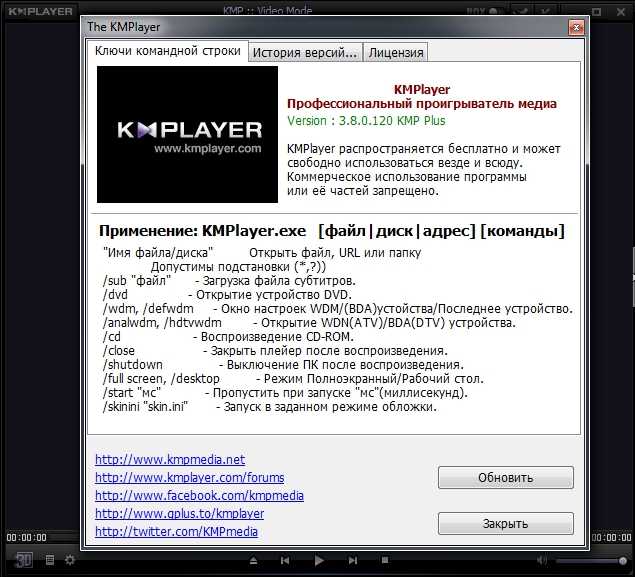Click the eject/open file button
The height and width of the screenshot is (577, 635).
254,560
